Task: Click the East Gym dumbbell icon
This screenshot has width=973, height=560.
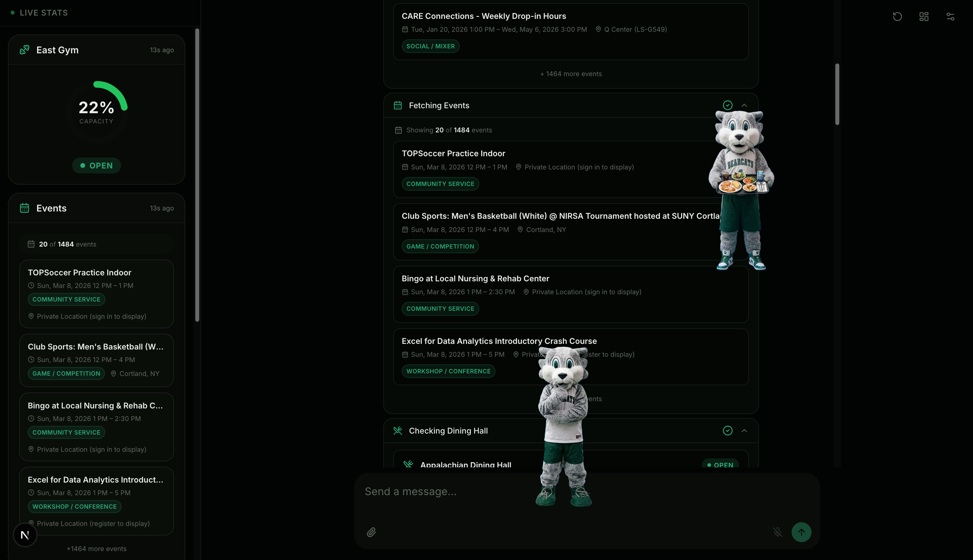Action: (24, 50)
